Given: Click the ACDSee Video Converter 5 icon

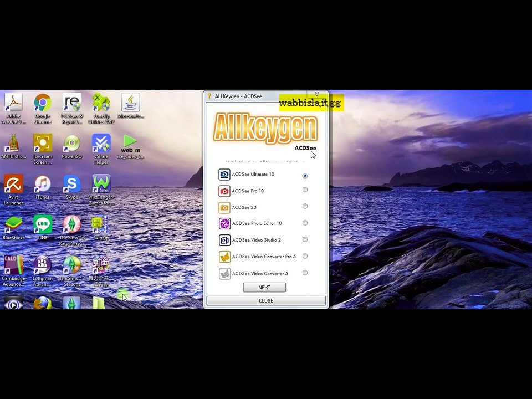Looking at the screenshot, I should pyautogui.click(x=224, y=273).
